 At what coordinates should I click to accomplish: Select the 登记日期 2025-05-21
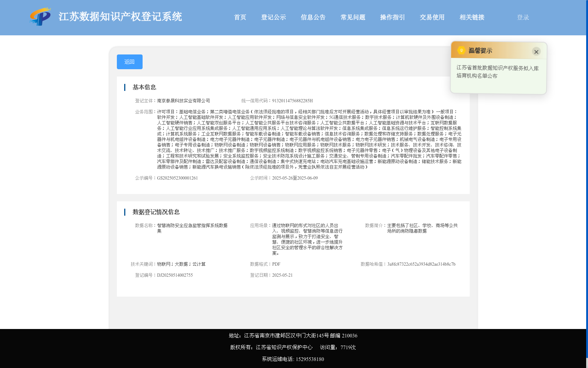282,275
